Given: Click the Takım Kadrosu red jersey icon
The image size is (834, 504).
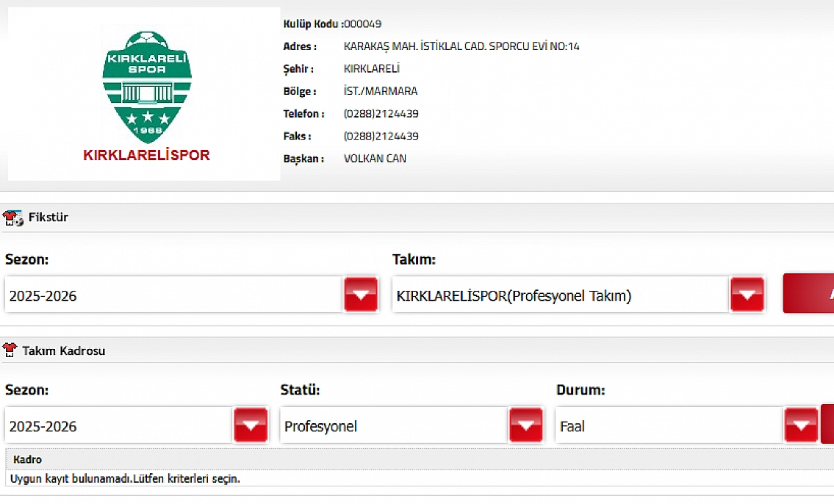Looking at the screenshot, I should click(x=10, y=350).
